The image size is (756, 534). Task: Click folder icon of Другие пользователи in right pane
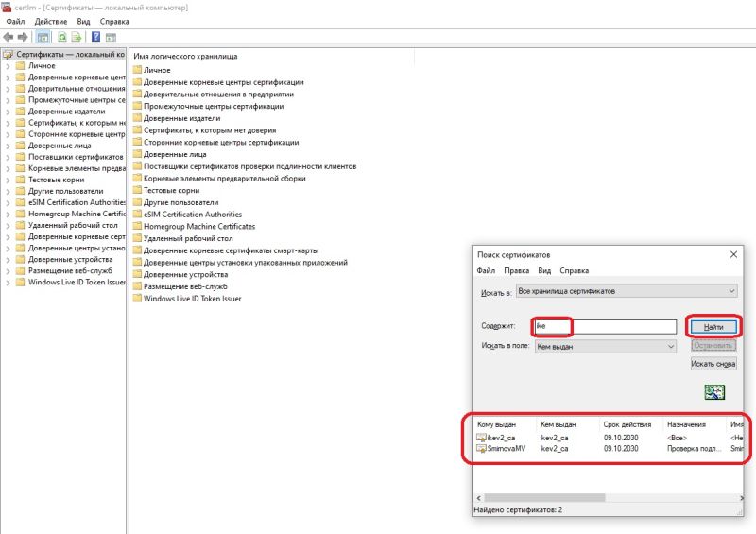pyautogui.click(x=137, y=202)
